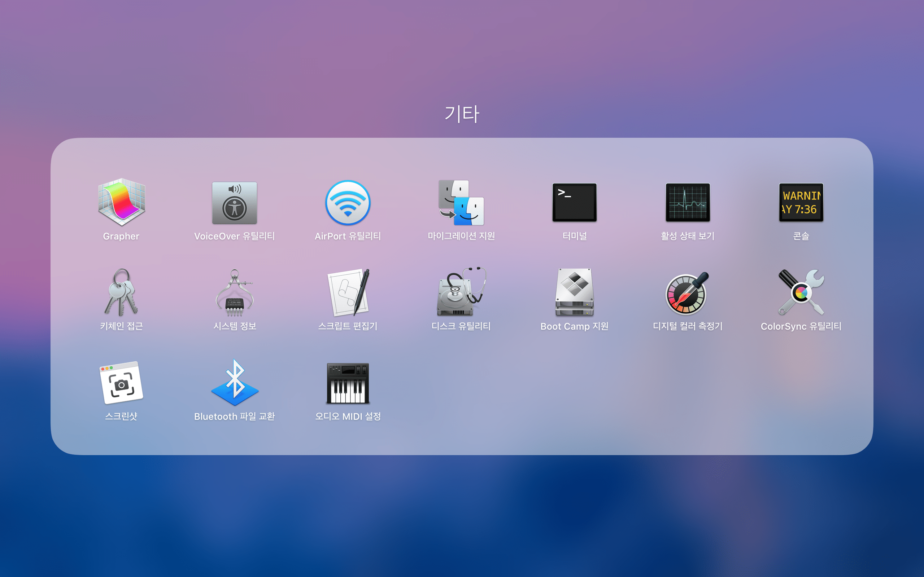This screenshot has width=924, height=577.
Task: Click the Grapher label text
Action: click(x=121, y=236)
